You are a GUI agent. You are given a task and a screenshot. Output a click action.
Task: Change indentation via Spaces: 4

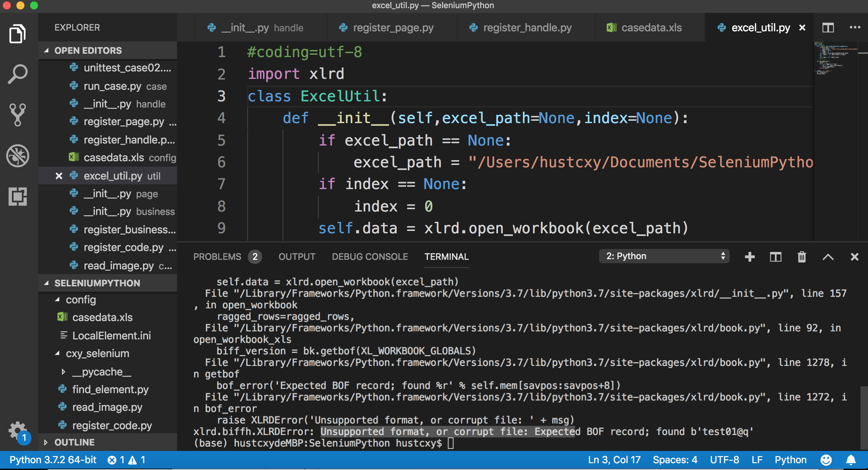(675, 460)
